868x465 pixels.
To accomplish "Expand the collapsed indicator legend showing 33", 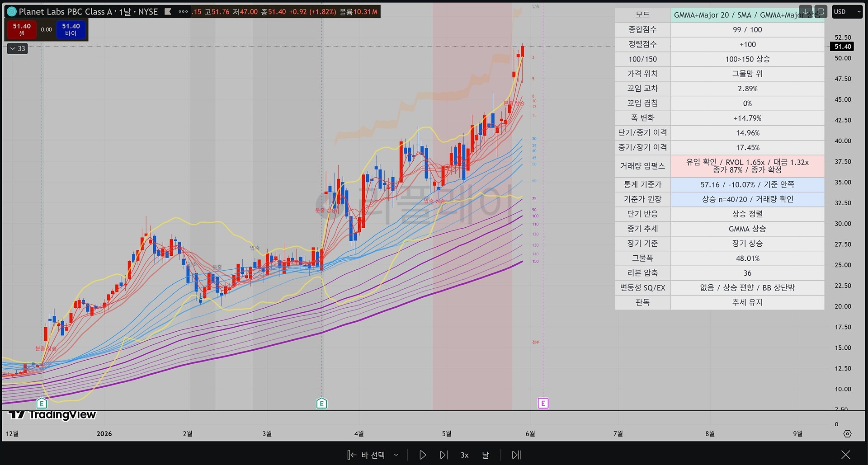I will pos(18,48).
